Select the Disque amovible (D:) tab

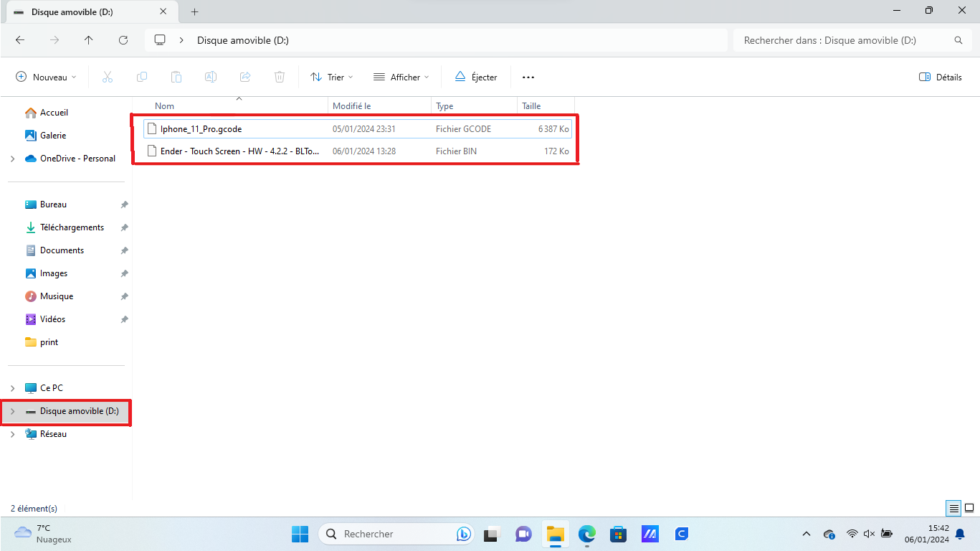coord(90,12)
